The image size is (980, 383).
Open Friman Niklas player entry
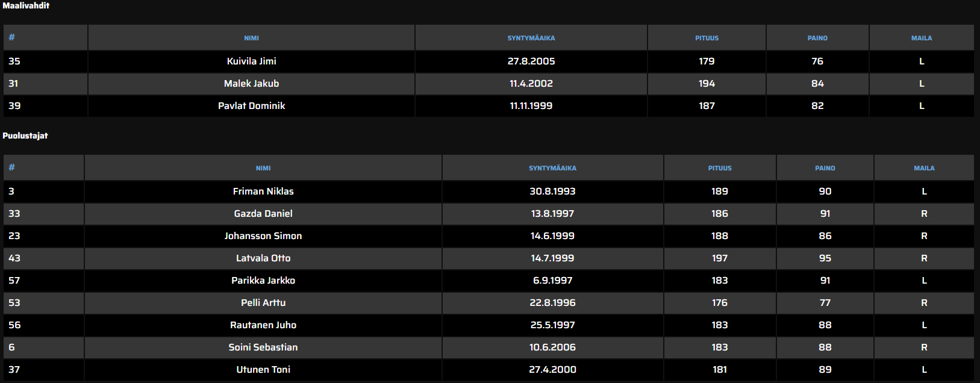263,191
